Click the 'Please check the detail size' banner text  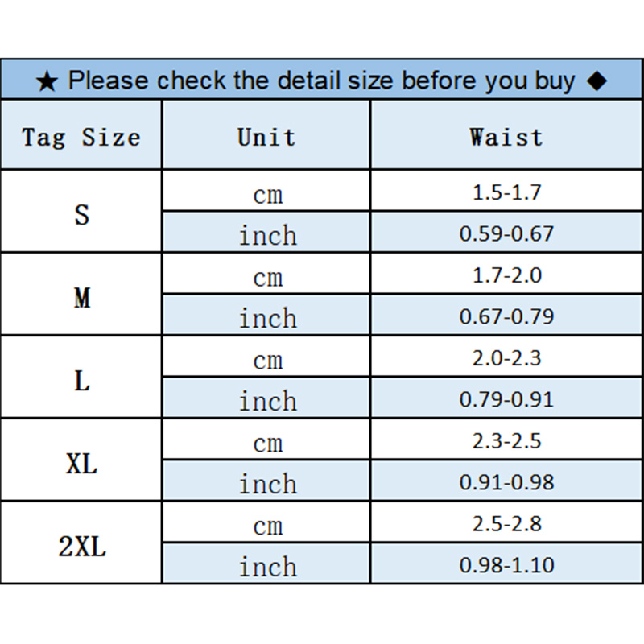tap(321, 80)
